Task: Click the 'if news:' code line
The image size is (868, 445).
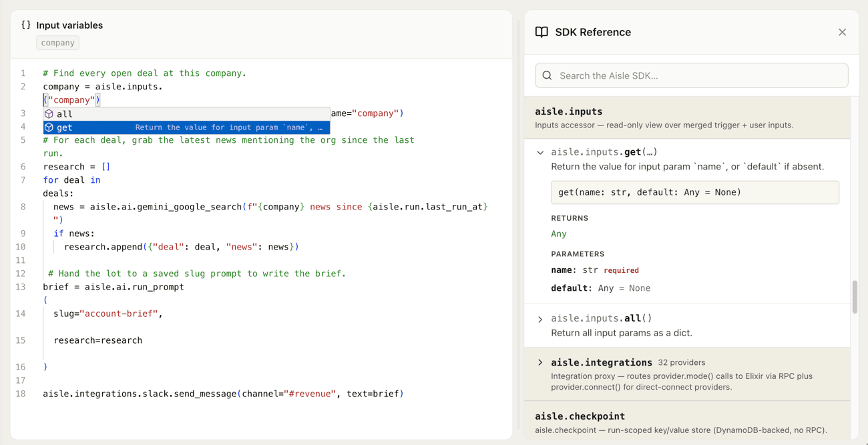Action: pyautogui.click(x=74, y=234)
